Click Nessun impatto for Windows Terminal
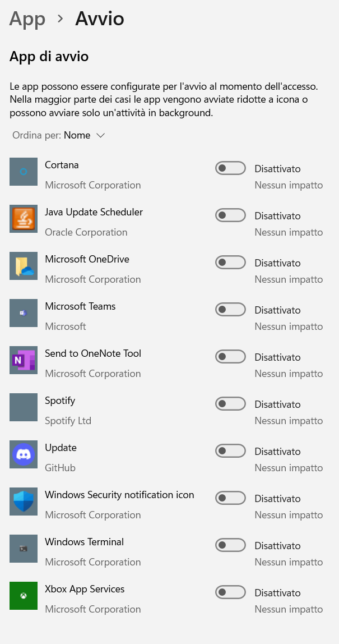This screenshot has height=644, width=339. point(289,562)
